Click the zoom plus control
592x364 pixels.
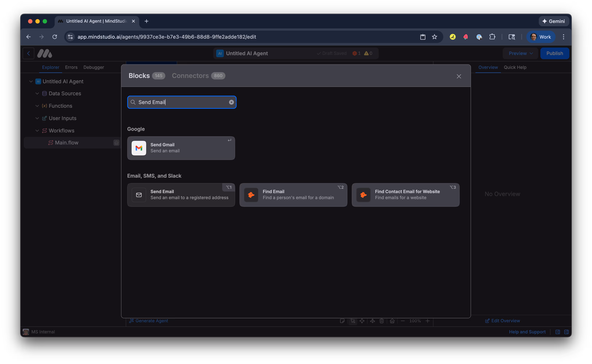tap(427, 321)
